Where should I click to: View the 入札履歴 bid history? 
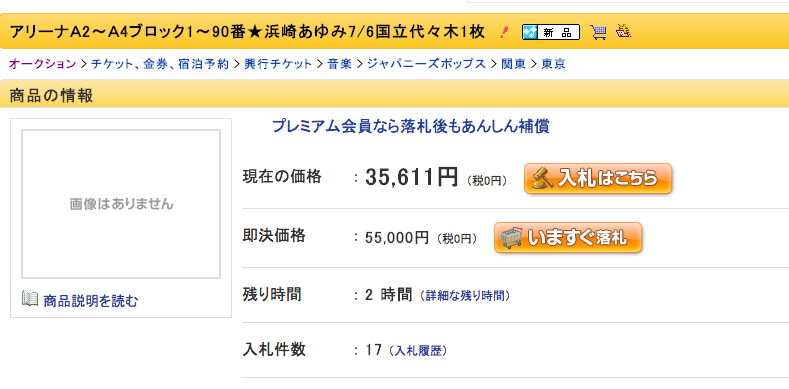418,350
